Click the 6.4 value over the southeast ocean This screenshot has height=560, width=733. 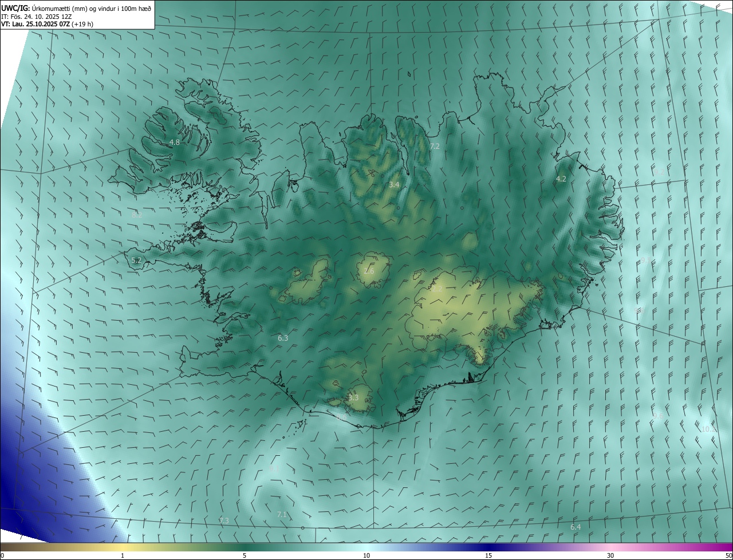point(576,527)
